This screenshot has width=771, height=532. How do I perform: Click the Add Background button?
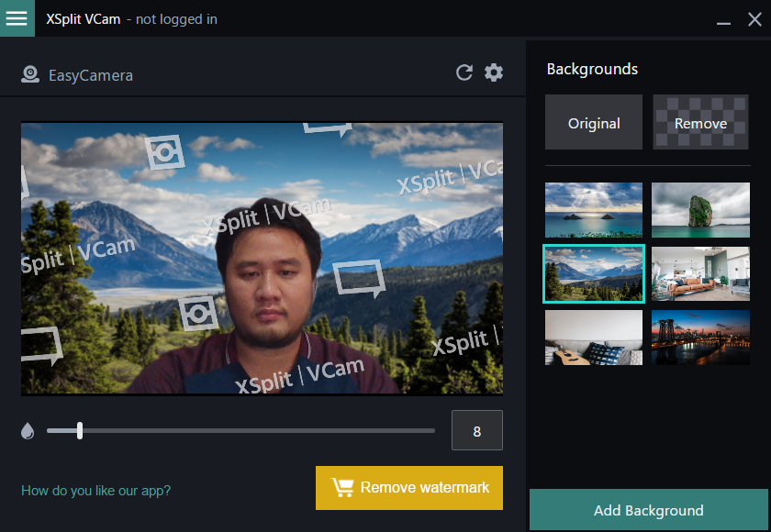[649, 510]
